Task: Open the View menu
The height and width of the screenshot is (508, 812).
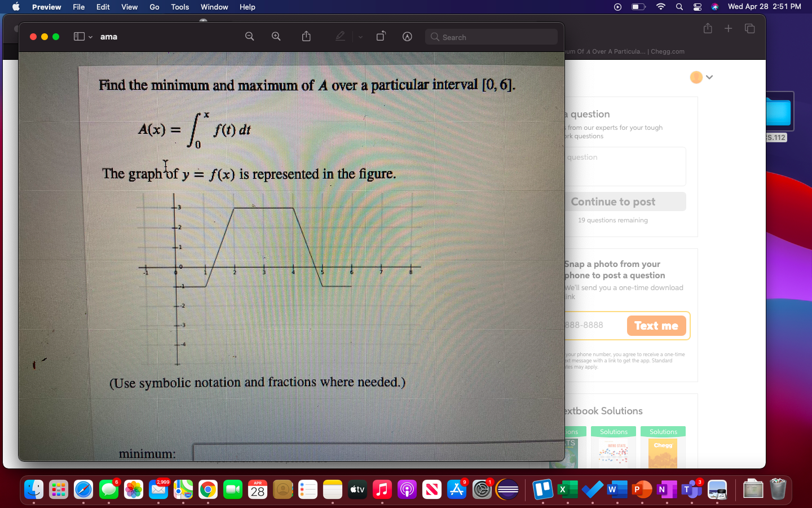Action: click(x=129, y=7)
